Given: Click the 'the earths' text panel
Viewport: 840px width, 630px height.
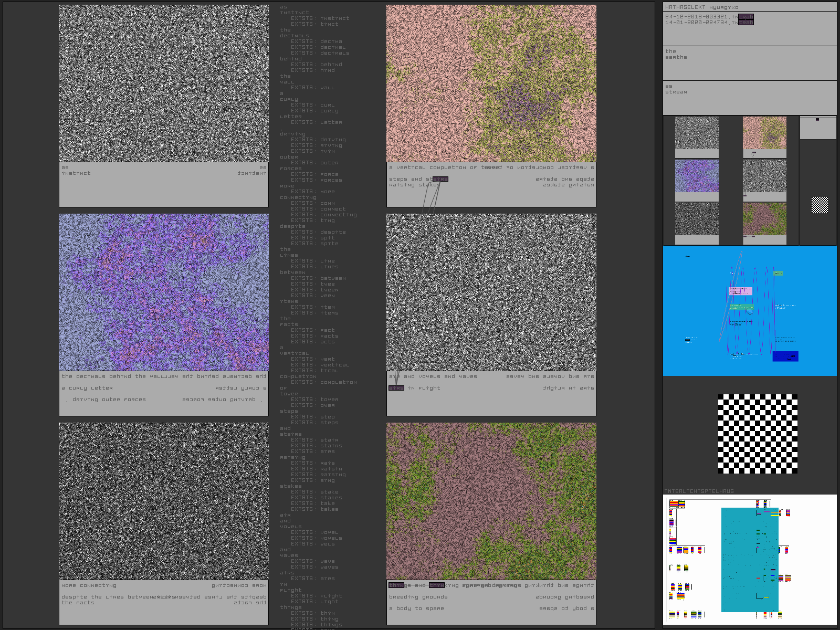Looking at the screenshot, I should 749,62.
